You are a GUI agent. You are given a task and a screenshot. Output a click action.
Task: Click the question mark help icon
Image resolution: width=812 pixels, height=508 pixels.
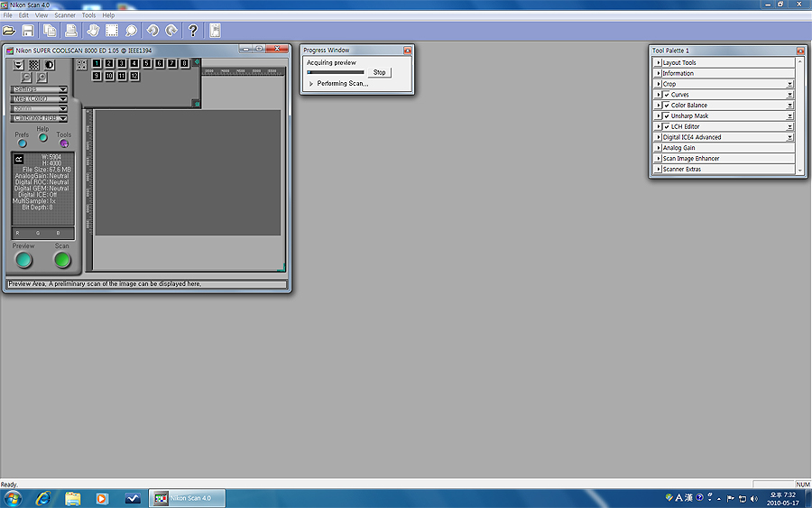[192, 31]
